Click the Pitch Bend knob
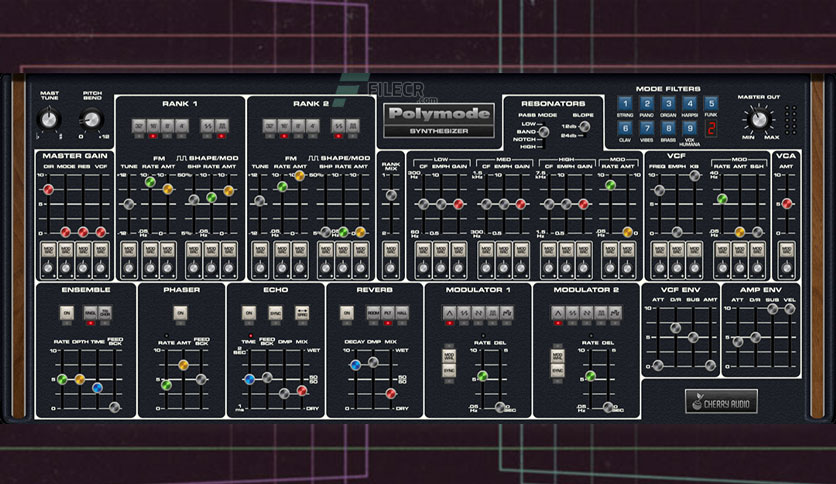 pyautogui.click(x=92, y=119)
